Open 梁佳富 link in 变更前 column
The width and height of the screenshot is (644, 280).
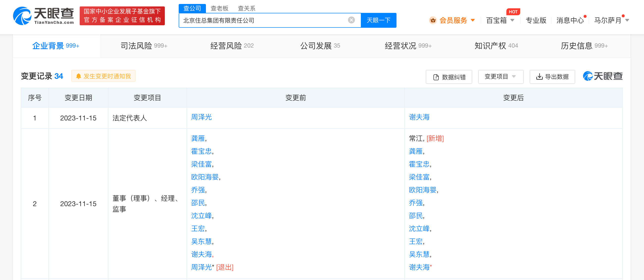201,164
